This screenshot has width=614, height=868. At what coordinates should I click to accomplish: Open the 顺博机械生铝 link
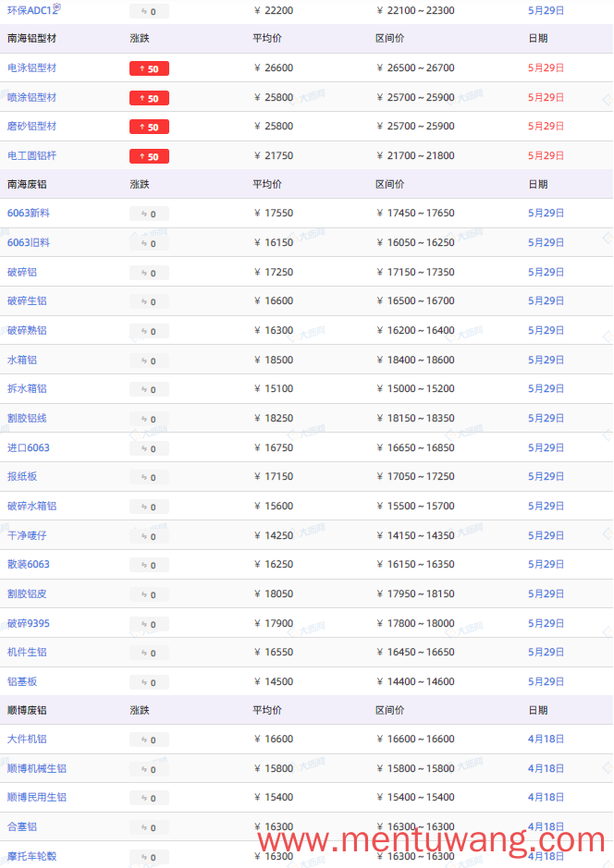[37, 769]
